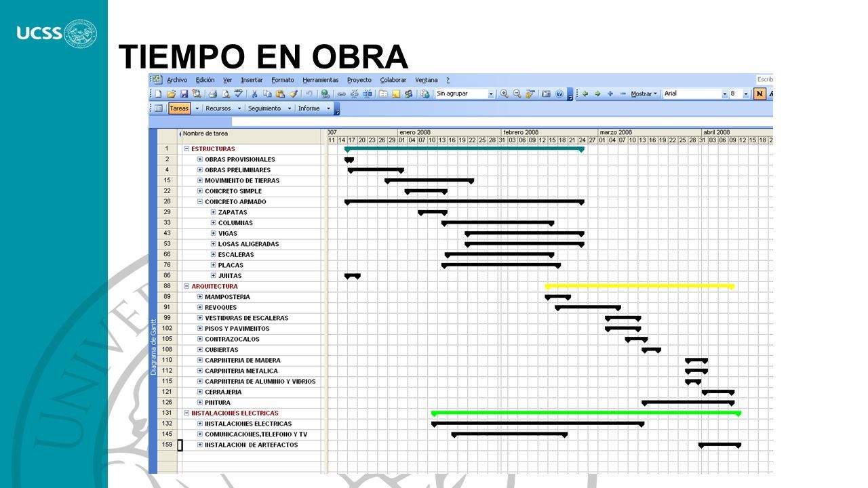Collapse the ESTRUCTURAS summary task
Screen dimensions: 868x488
point(186,148)
